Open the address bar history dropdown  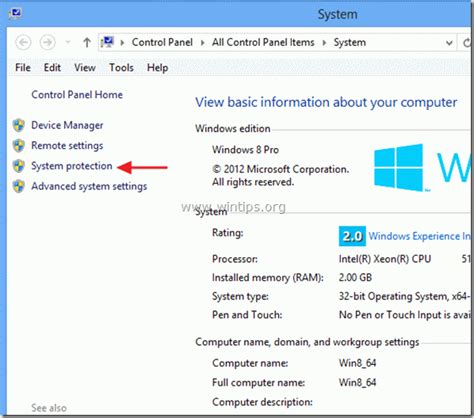pyautogui.click(x=449, y=43)
